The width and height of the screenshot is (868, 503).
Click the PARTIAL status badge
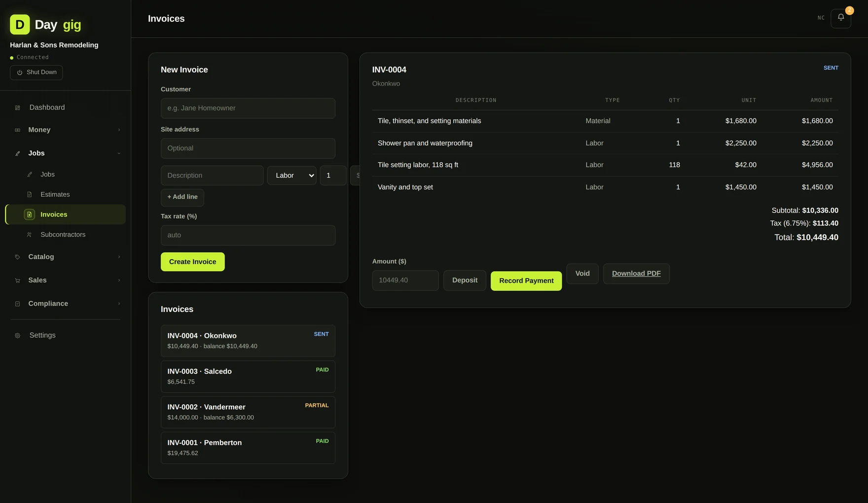point(317,405)
